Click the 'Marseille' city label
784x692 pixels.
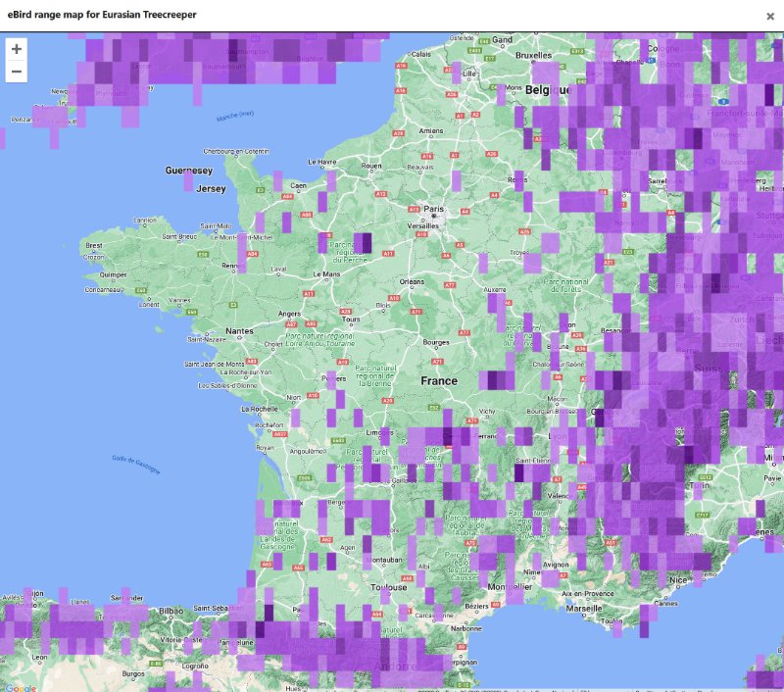[x=584, y=609]
